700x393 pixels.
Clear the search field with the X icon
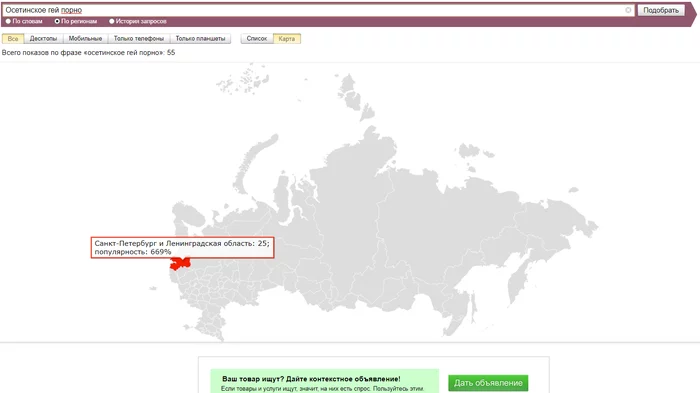(x=628, y=10)
